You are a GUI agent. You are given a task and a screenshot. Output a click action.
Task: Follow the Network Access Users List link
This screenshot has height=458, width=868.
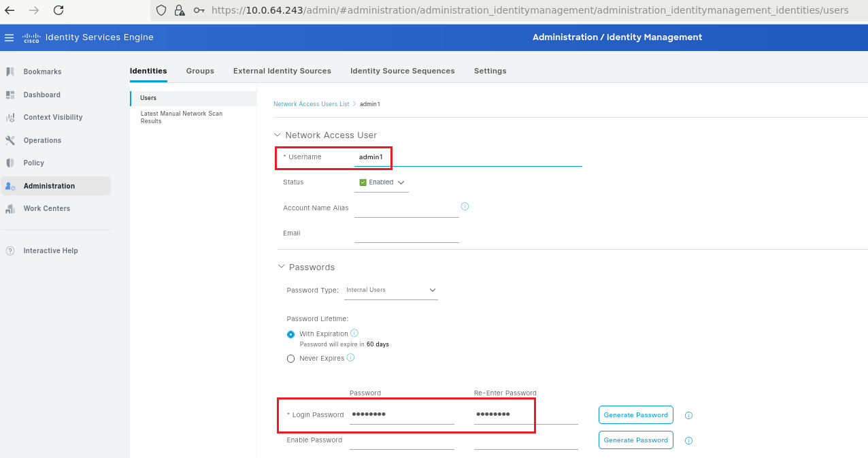click(x=311, y=104)
